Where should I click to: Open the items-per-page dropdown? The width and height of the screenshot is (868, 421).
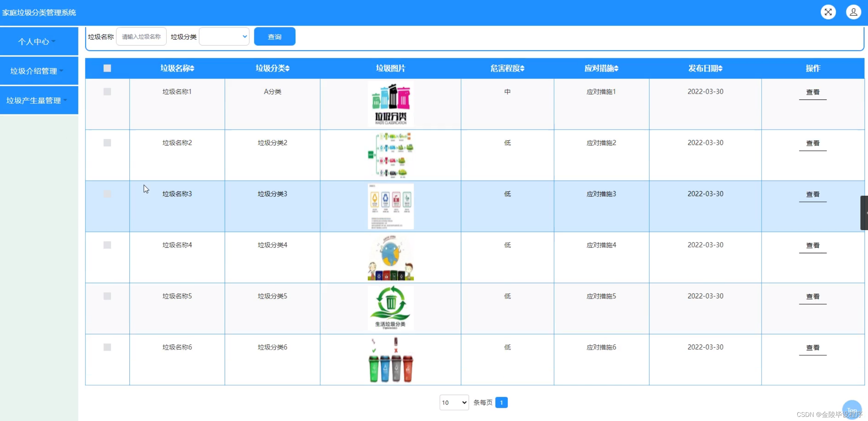tap(454, 402)
